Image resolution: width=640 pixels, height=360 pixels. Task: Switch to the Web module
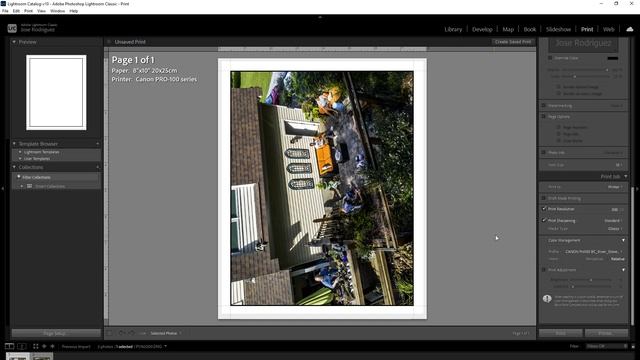click(609, 29)
